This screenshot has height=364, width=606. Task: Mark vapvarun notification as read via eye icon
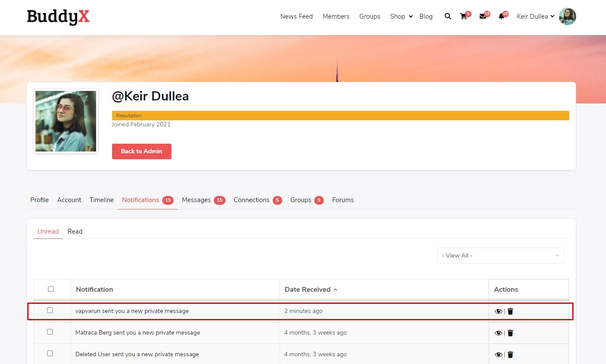click(x=498, y=311)
